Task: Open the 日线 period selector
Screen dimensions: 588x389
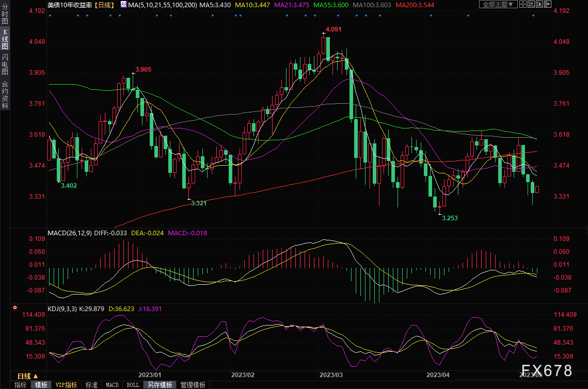Action: point(27,376)
